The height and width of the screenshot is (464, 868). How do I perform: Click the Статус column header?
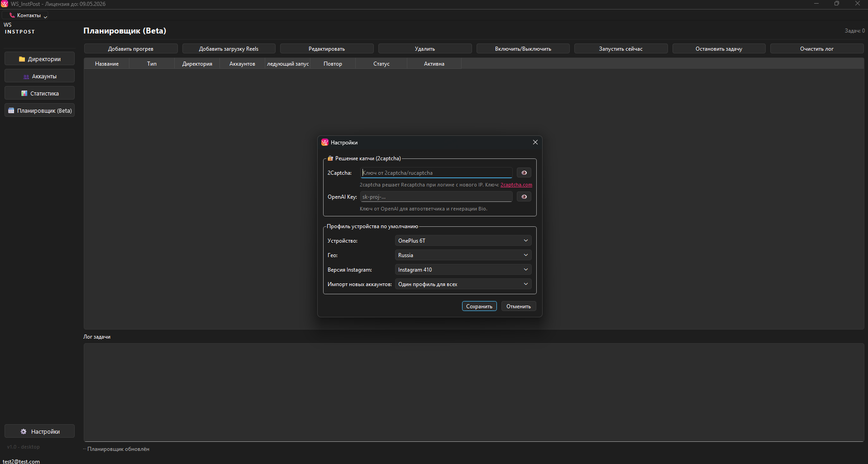381,64
